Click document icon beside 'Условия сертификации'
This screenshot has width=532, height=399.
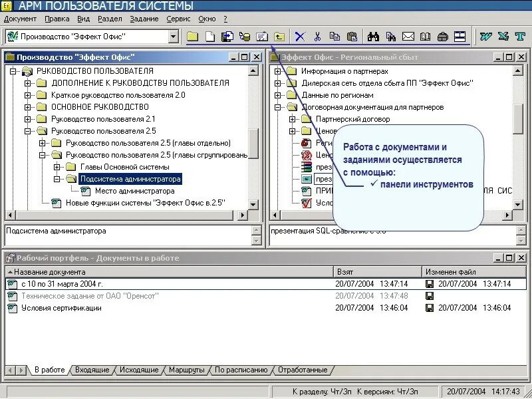coord(13,308)
